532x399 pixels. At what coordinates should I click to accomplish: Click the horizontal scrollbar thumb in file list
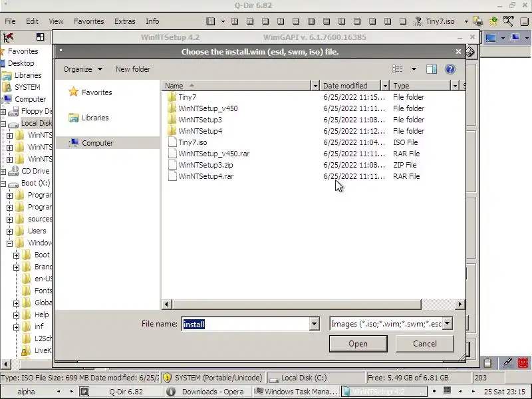click(297, 305)
